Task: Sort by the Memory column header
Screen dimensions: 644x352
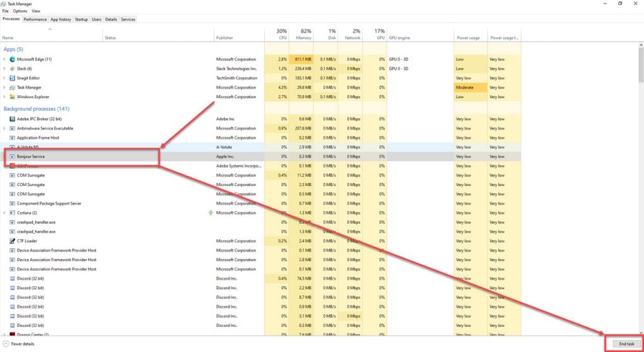Action: pos(301,35)
